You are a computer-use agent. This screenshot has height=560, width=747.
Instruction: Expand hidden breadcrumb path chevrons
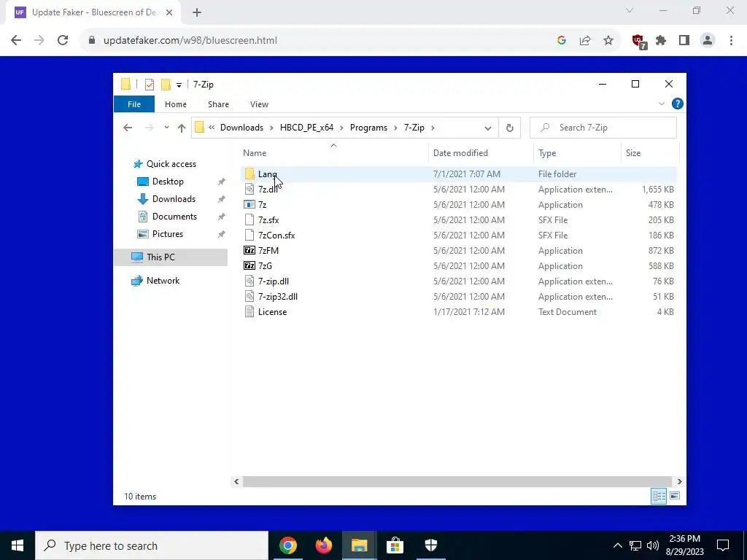212,128
